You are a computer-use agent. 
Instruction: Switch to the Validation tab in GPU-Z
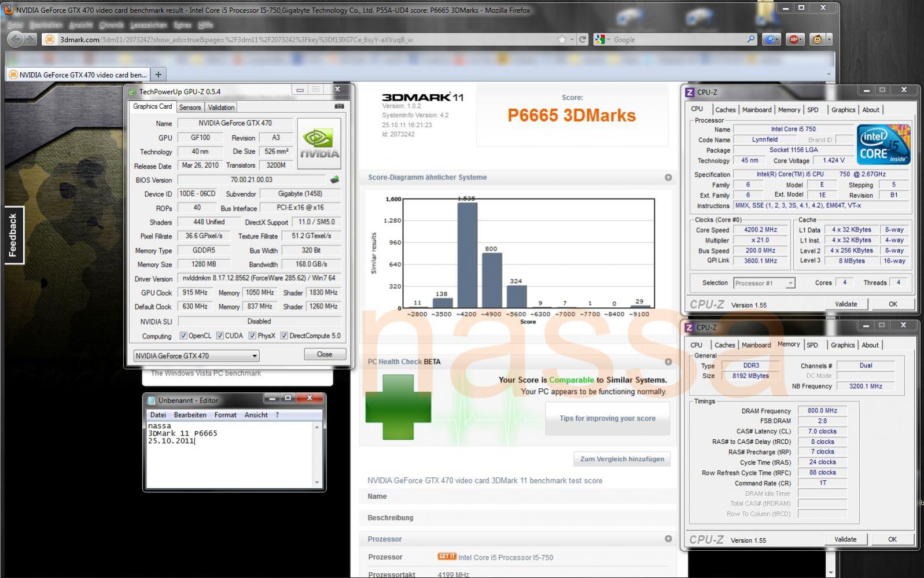click(221, 107)
